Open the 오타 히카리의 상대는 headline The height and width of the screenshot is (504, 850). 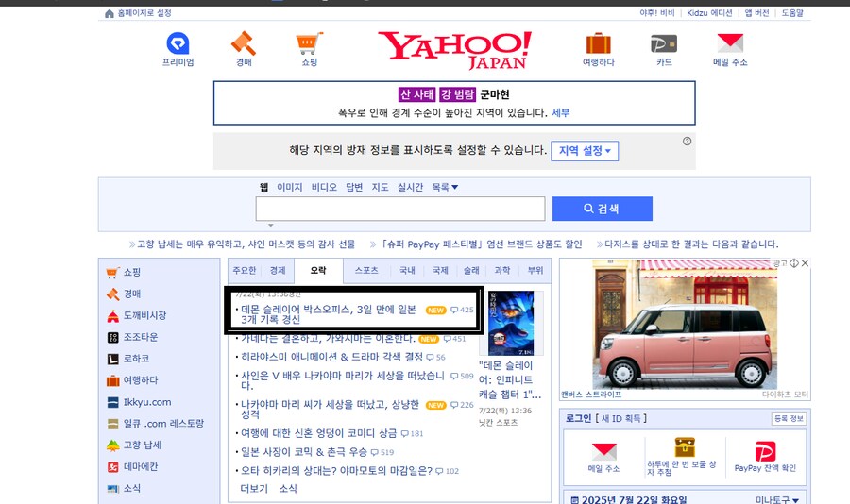pos(336,471)
